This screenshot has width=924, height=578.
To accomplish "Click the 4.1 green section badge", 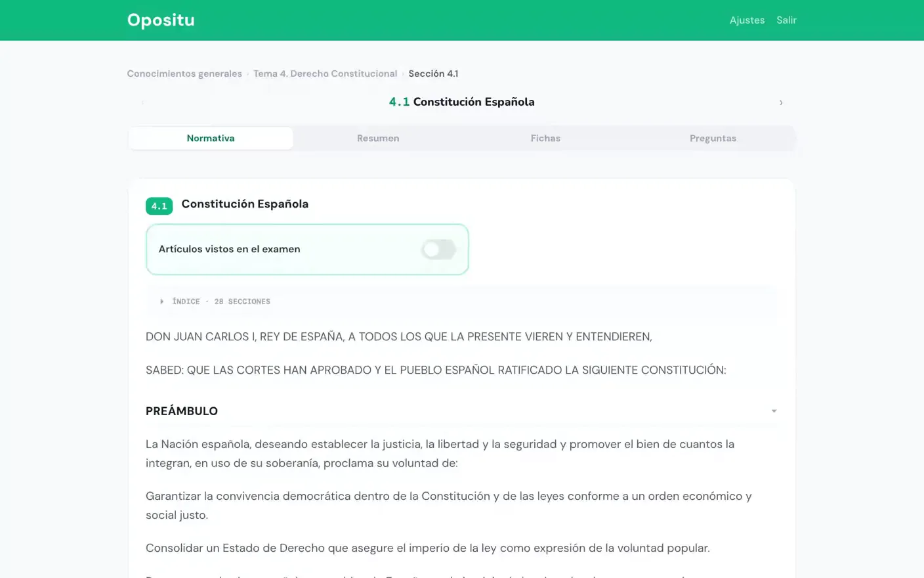I will (159, 206).
